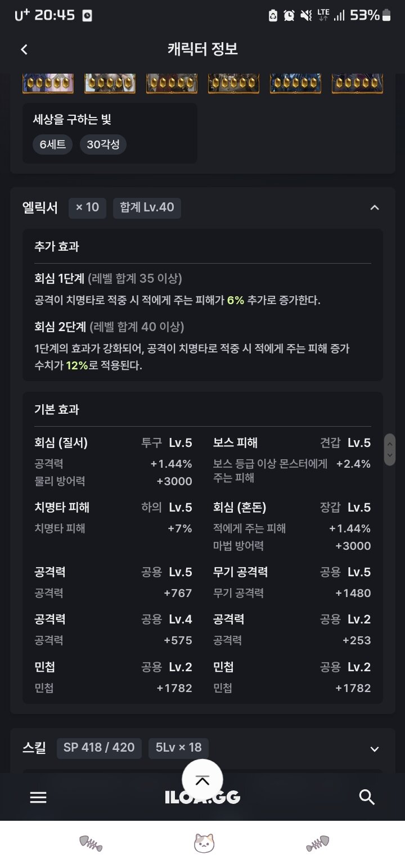405x868 pixels.
Task: Tap the 합계 Lv.40 badge
Action: point(147,207)
